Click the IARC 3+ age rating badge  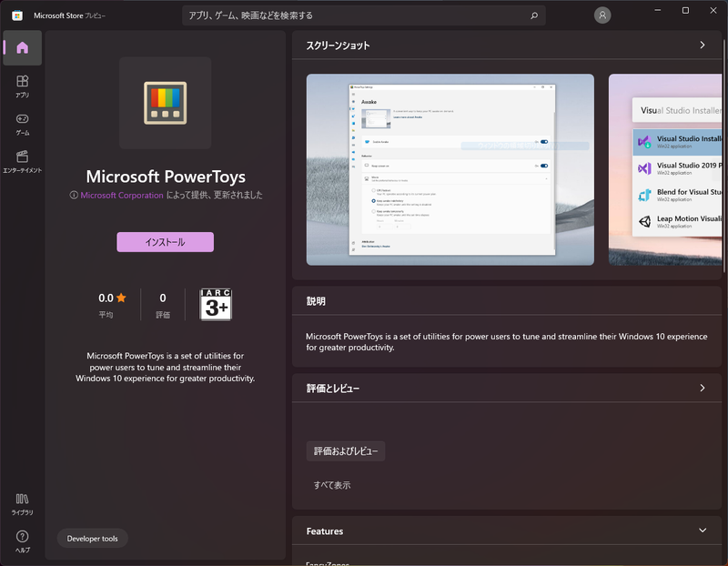pyautogui.click(x=216, y=302)
